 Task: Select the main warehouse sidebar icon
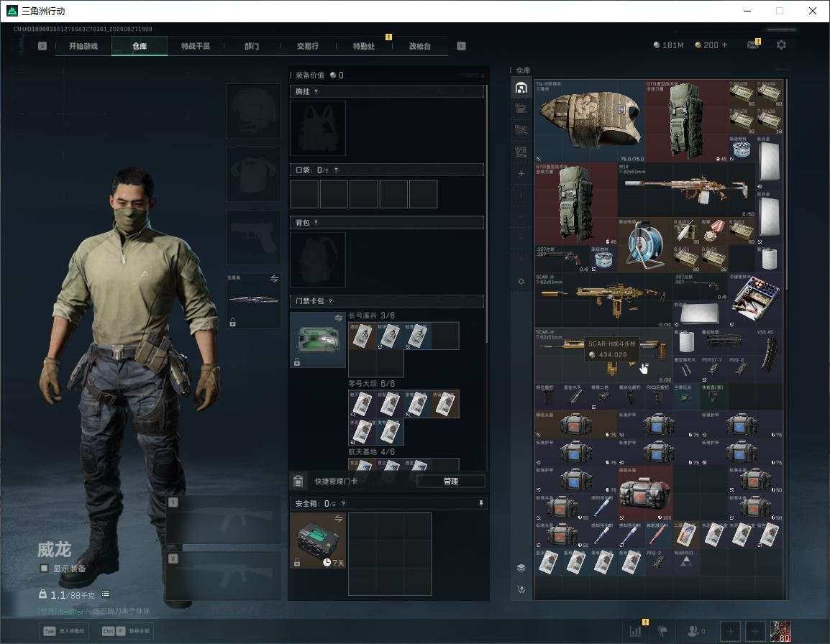521,87
